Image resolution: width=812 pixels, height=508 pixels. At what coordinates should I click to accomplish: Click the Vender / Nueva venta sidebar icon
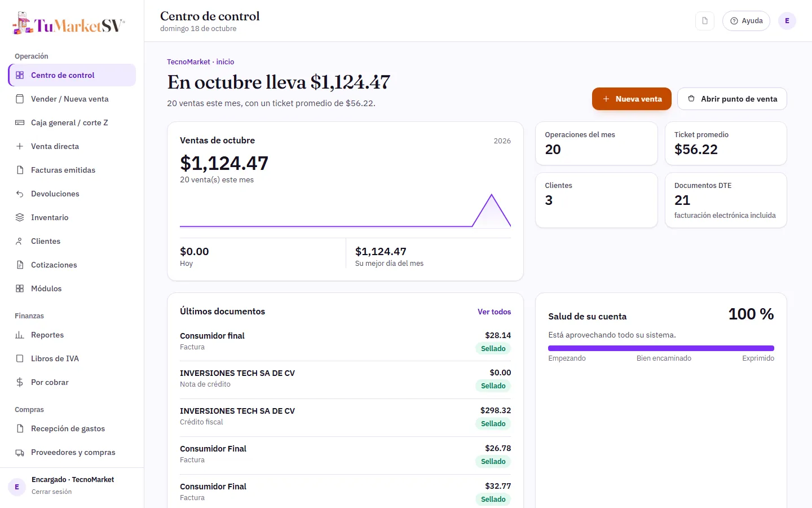tap(20, 99)
